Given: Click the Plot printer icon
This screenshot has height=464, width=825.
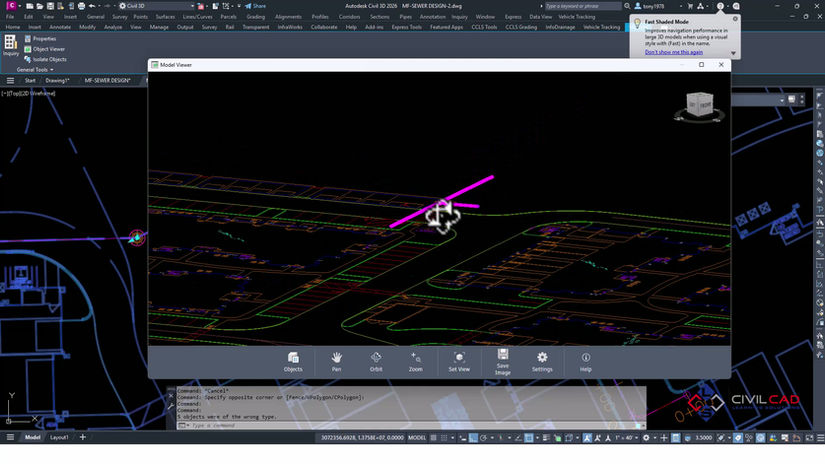Looking at the screenshot, I should (x=81, y=6).
